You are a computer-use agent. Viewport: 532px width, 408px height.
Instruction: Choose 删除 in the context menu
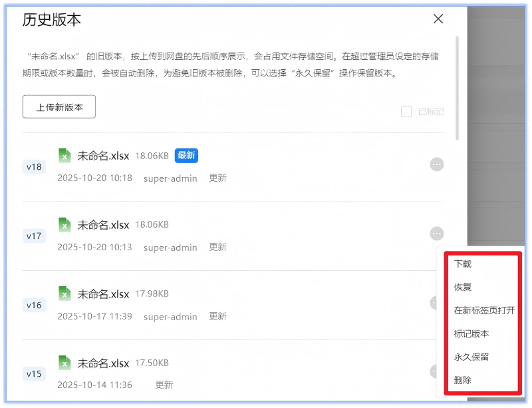(x=463, y=380)
